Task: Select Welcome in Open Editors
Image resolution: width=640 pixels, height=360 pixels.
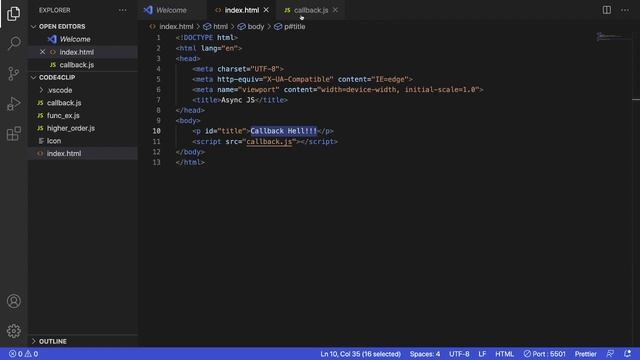Action: 75,39
